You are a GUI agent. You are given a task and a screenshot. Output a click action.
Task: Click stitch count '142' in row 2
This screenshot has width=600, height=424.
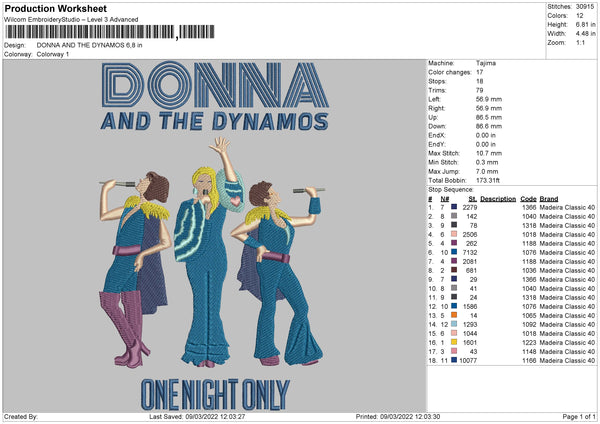tap(472, 216)
